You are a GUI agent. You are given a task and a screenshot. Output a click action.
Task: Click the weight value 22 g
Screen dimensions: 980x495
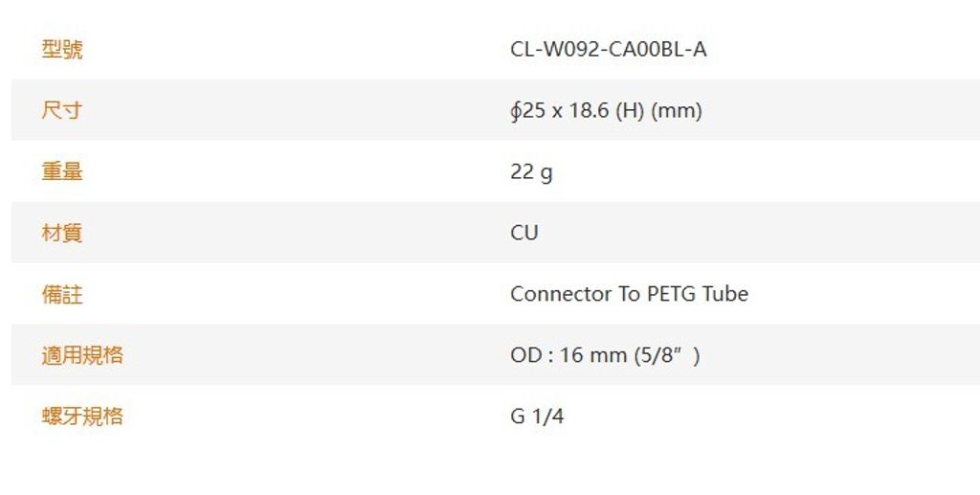531,172
